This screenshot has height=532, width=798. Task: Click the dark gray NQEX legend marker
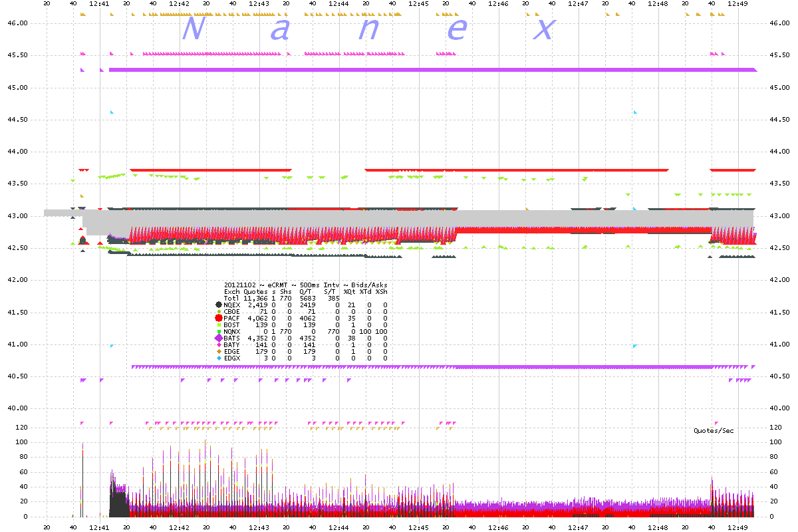(219, 305)
